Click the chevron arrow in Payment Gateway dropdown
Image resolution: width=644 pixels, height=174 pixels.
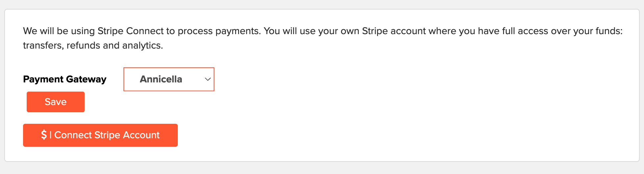pos(208,79)
